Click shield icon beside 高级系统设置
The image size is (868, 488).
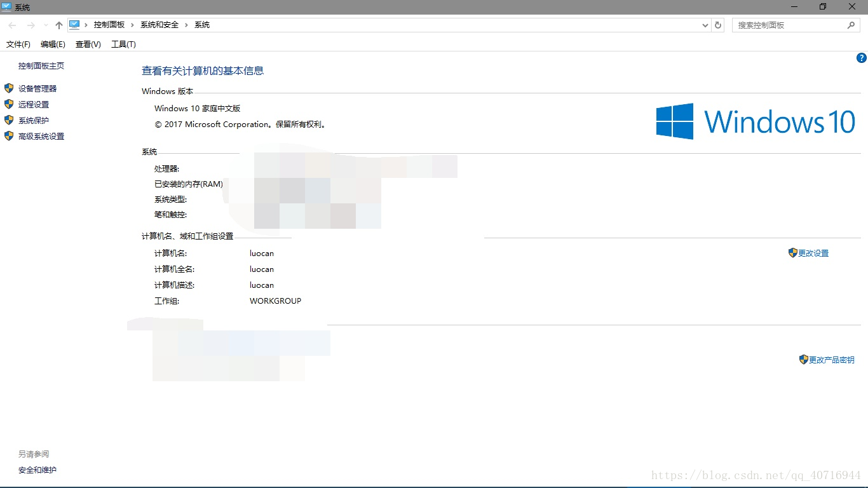[9, 136]
